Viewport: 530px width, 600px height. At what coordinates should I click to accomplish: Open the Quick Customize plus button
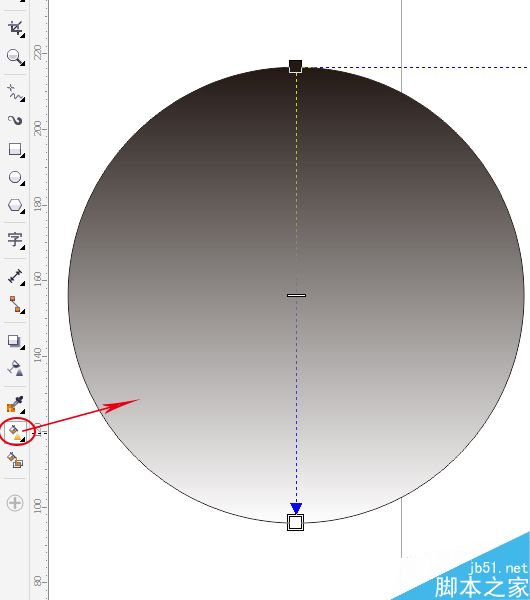pos(15,503)
